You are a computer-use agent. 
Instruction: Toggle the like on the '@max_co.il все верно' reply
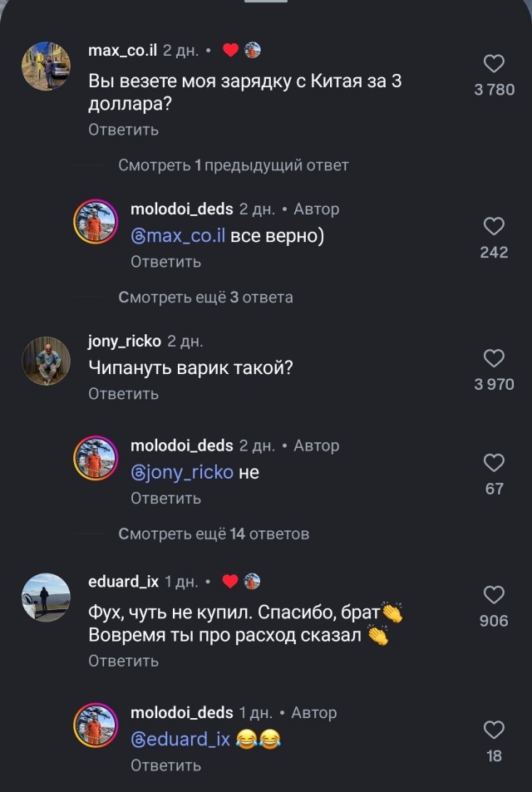point(496,224)
